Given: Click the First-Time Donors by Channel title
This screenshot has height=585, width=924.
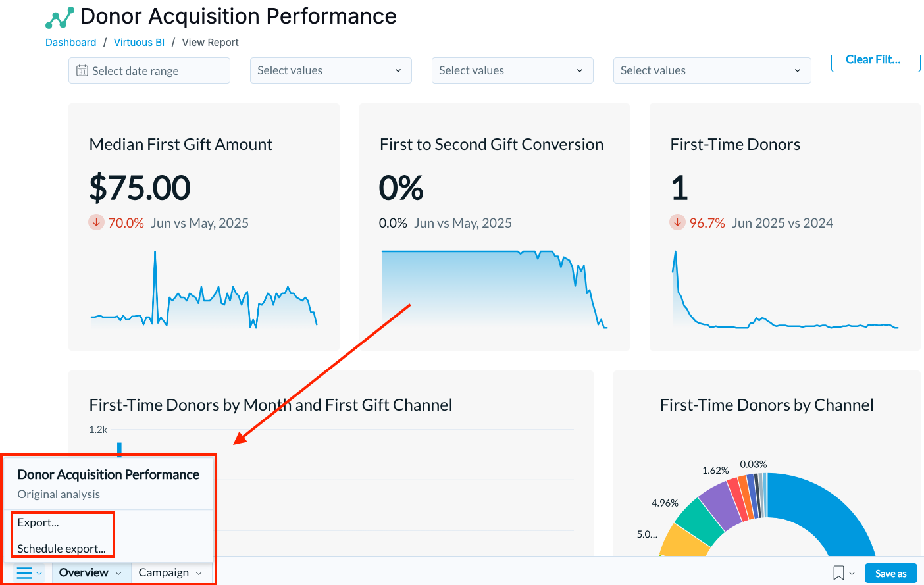Looking at the screenshot, I should tap(767, 405).
